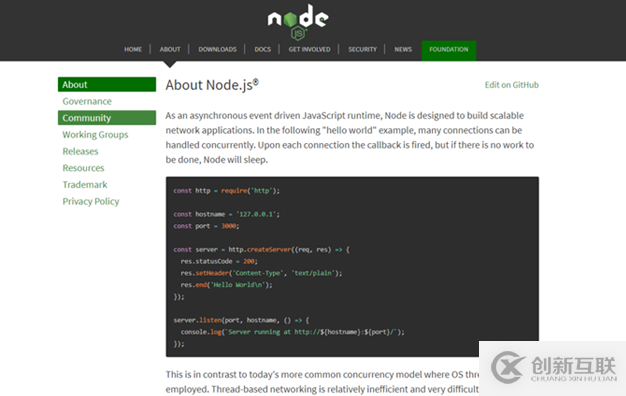This screenshot has height=396, width=626.
Task: Click the green FOUNDATION button
Action: point(449,51)
